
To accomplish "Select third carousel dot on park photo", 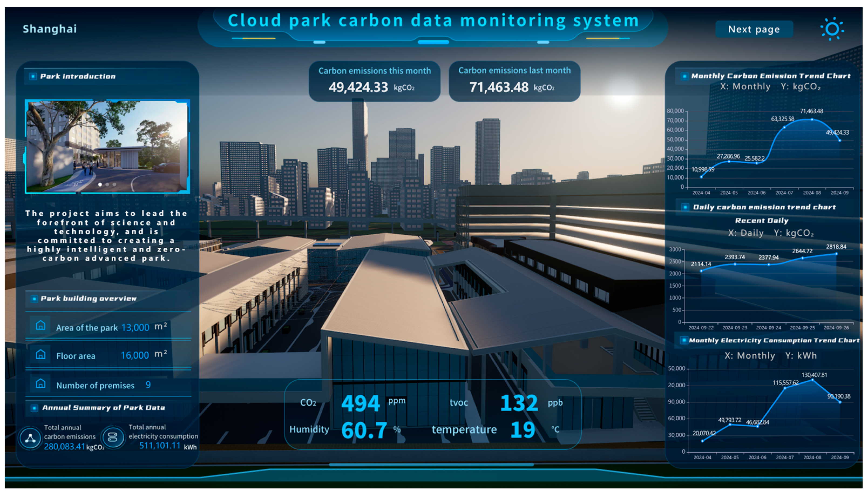I will pyautogui.click(x=114, y=185).
